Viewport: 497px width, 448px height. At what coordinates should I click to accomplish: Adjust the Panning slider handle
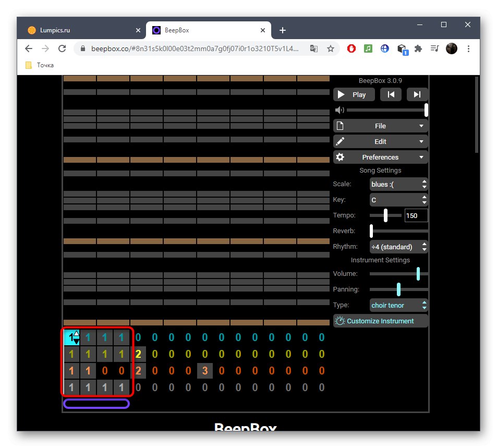pyautogui.click(x=398, y=289)
